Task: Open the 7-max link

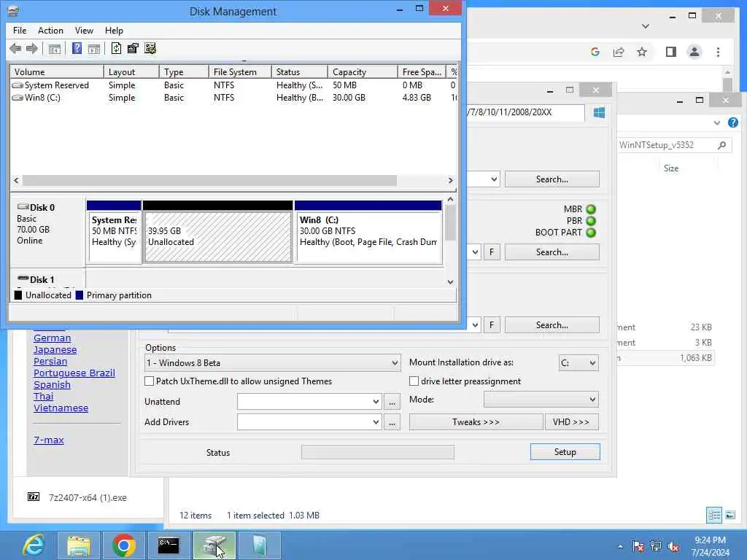Action: tap(49, 440)
